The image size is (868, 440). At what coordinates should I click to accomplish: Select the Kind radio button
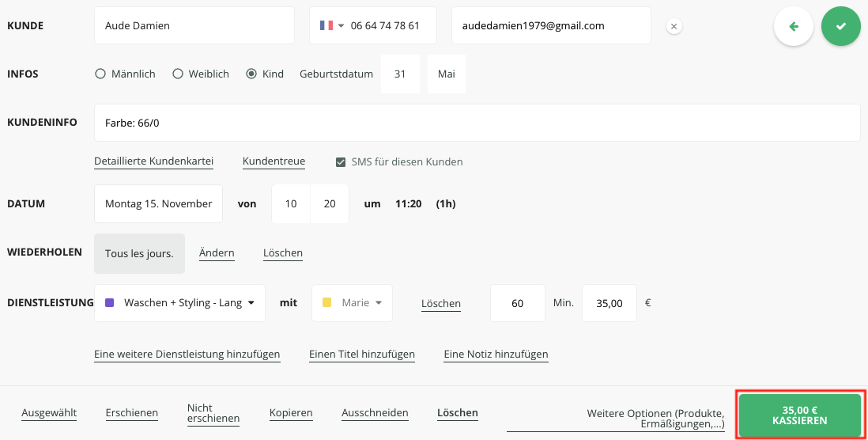coord(251,74)
